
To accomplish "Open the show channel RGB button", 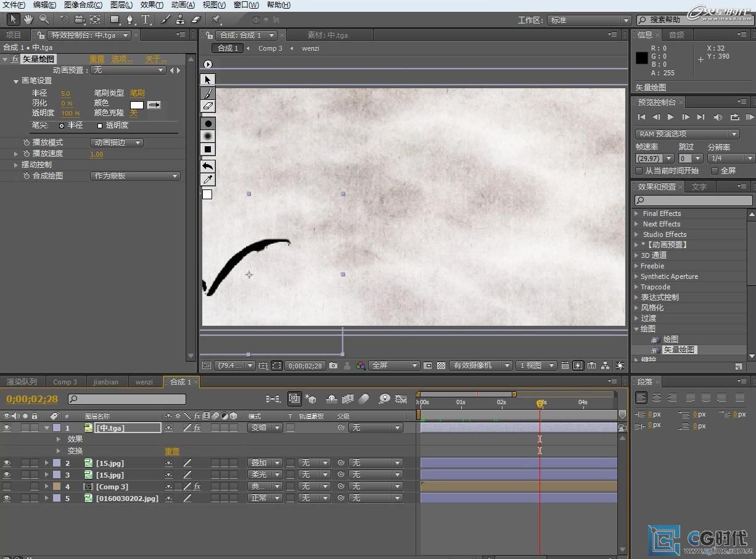I will click(x=361, y=365).
